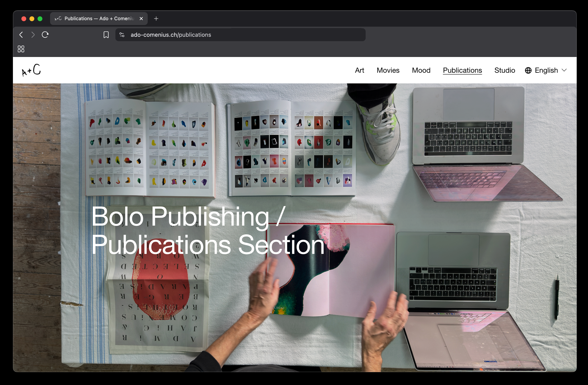Open the Mood page

(x=421, y=70)
